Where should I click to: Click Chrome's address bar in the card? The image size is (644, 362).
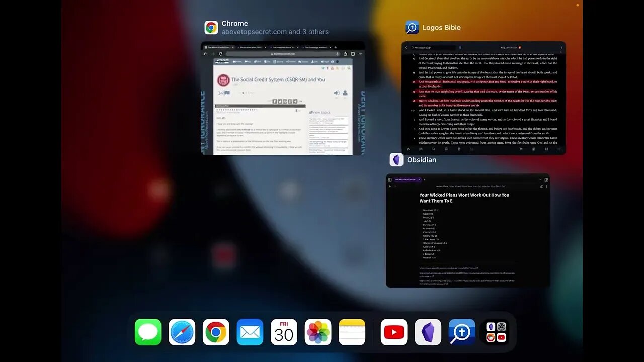(282, 54)
